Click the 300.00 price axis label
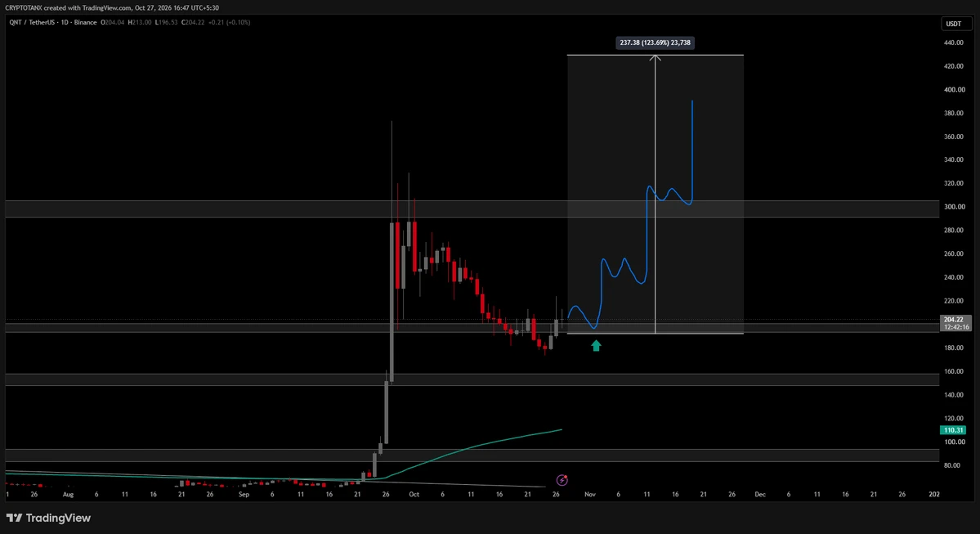980x534 pixels. [x=954, y=207]
